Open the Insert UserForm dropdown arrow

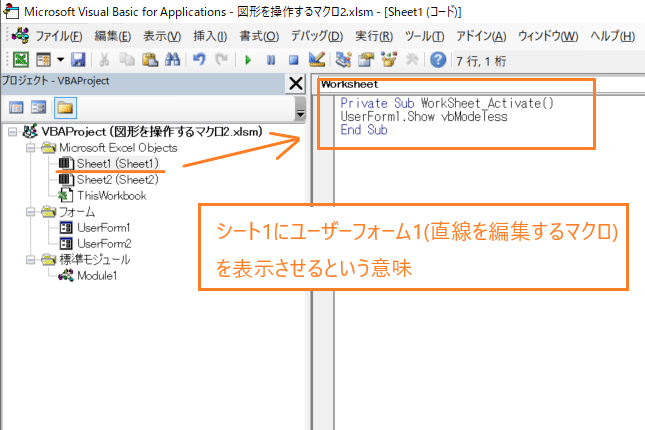(x=60, y=60)
